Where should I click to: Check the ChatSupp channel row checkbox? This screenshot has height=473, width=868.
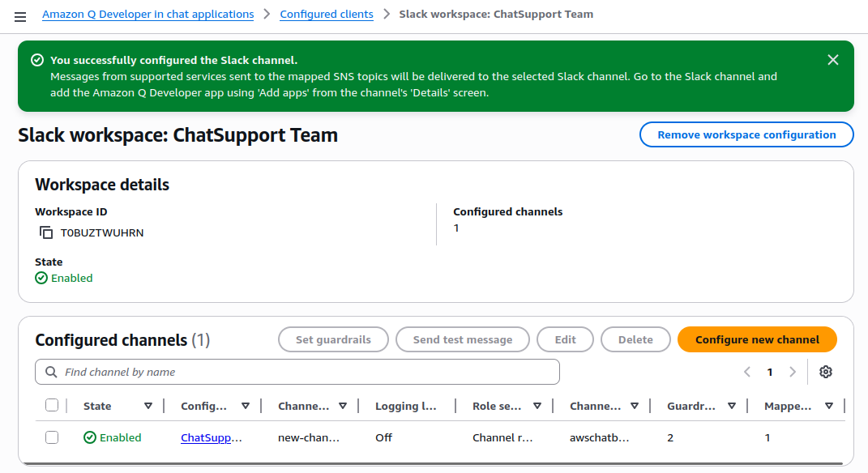click(x=52, y=437)
